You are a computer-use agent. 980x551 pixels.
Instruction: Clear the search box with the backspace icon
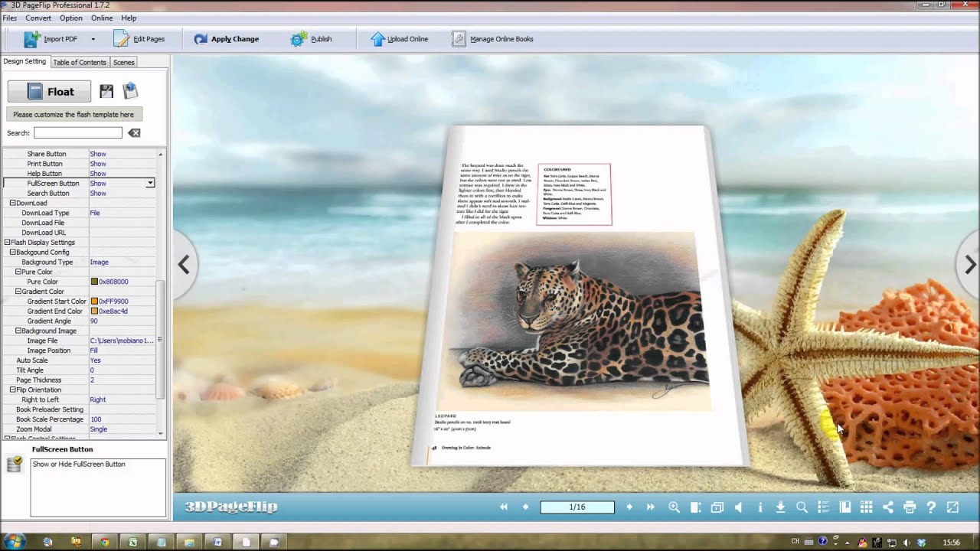point(134,133)
